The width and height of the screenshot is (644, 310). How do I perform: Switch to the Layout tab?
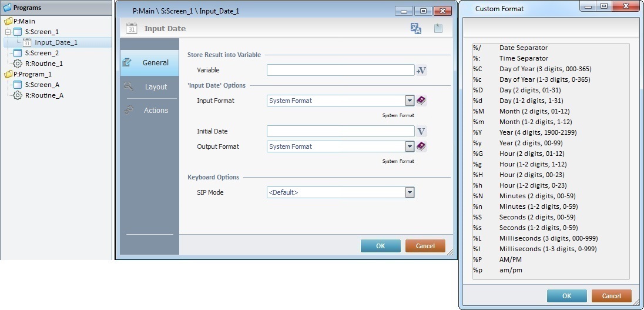156,86
